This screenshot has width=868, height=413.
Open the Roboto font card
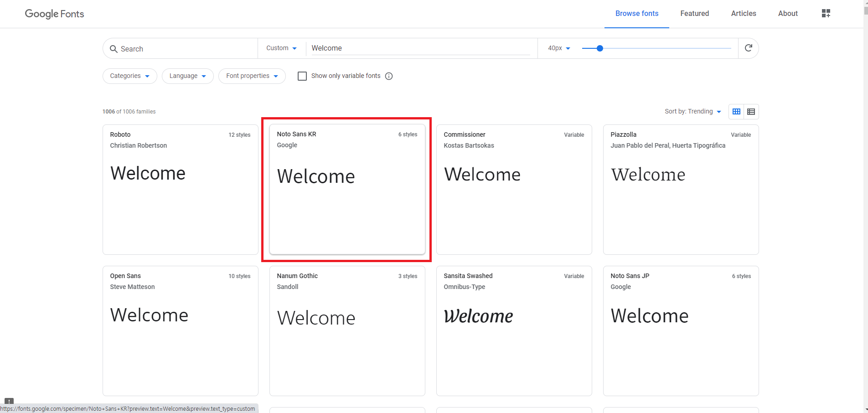coord(181,190)
